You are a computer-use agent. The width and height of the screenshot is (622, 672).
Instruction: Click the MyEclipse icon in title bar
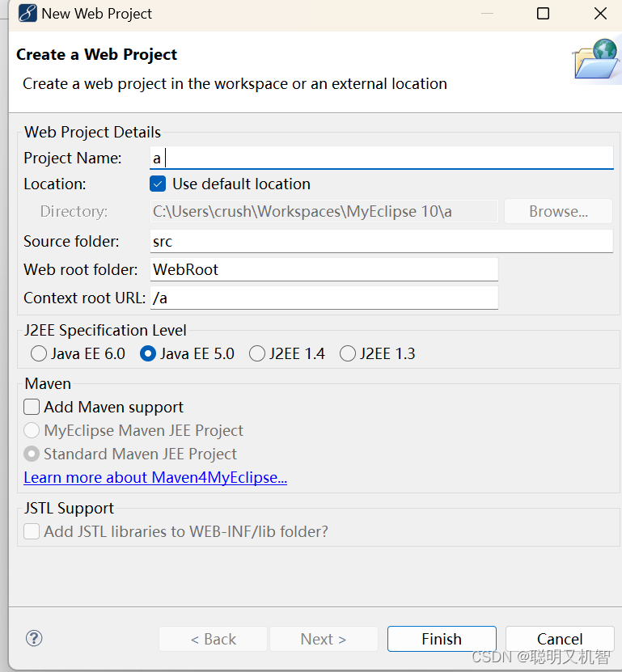28,13
